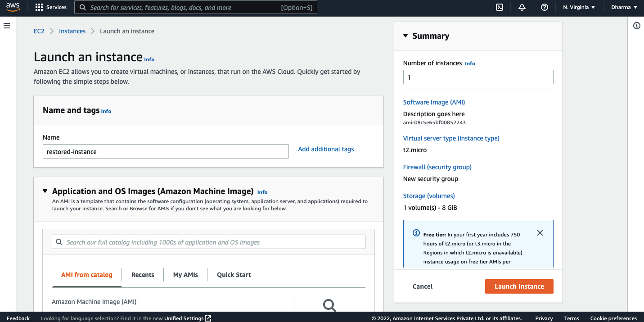The width and height of the screenshot is (644, 322).
Task: Collapse Application and OS Images section
Action: pos(45,191)
